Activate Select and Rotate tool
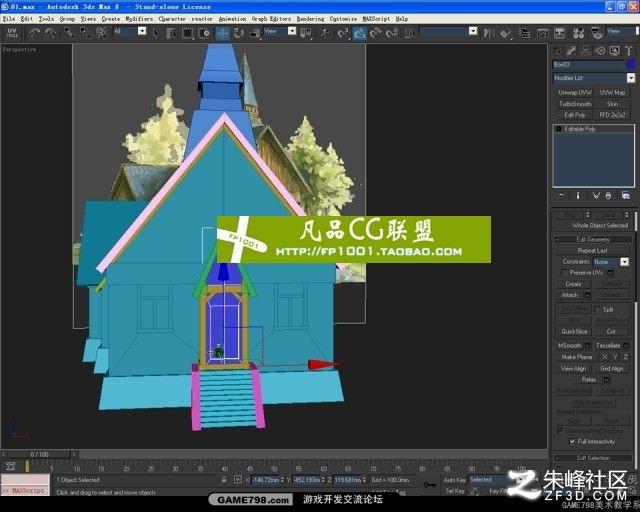Screen dimensions: 640x512 coord(238,33)
